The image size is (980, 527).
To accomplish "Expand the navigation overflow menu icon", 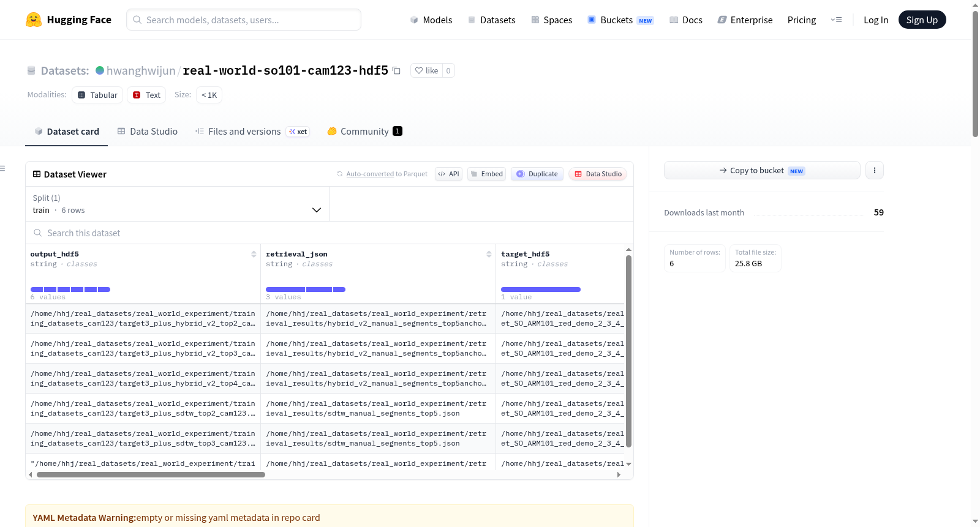I will (x=836, y=20).
